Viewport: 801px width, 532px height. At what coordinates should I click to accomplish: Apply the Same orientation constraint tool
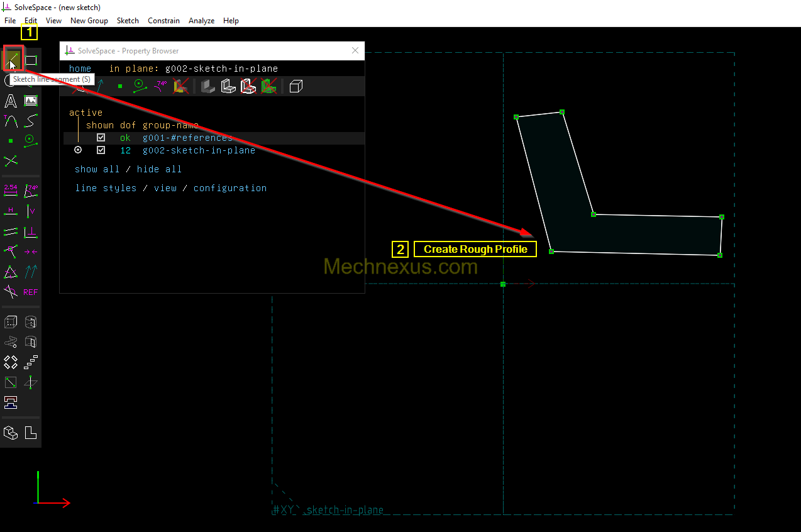pos(31,272)
